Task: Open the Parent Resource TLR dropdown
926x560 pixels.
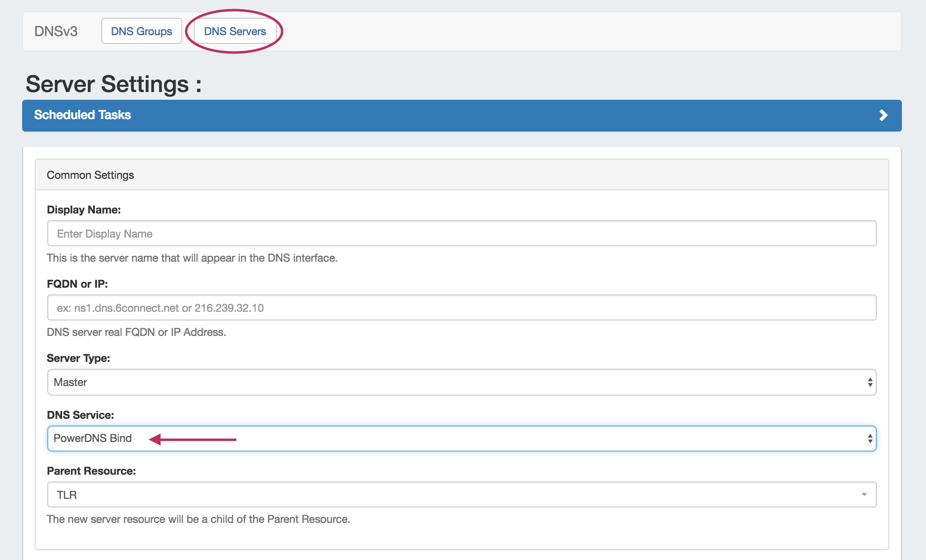Action: click(x=461, y=494)
